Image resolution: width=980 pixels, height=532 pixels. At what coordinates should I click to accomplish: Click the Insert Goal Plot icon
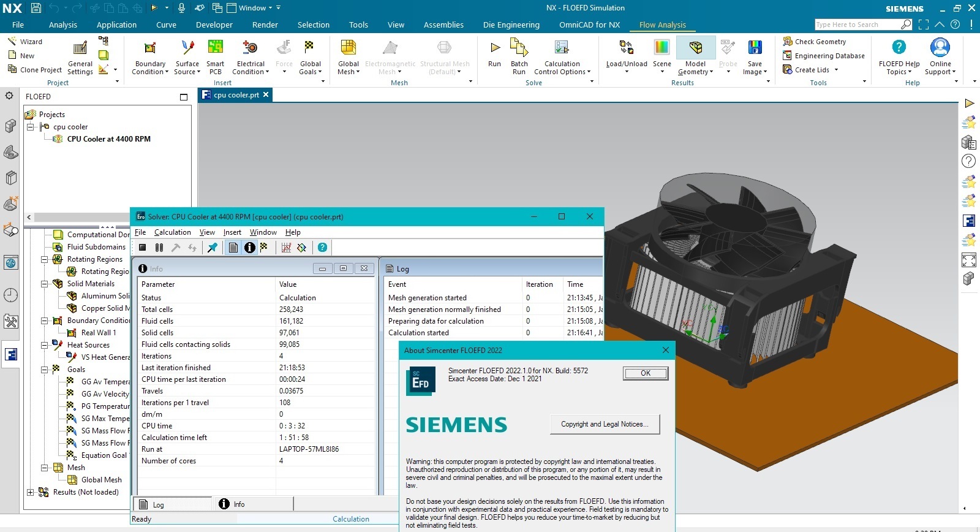[x=286, y=248]
